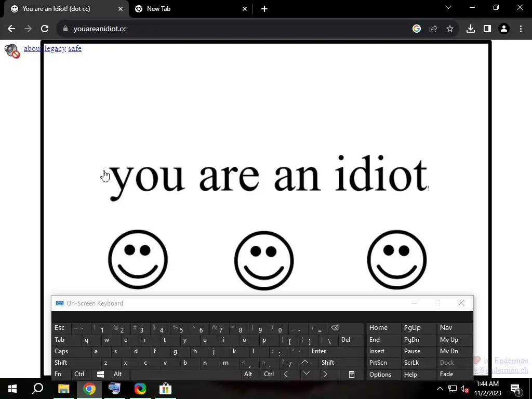Image resolution: width=532 pixels, height=399 pixels.
Task: Show hidden tray icons chevron
Action: coord(440,389)
